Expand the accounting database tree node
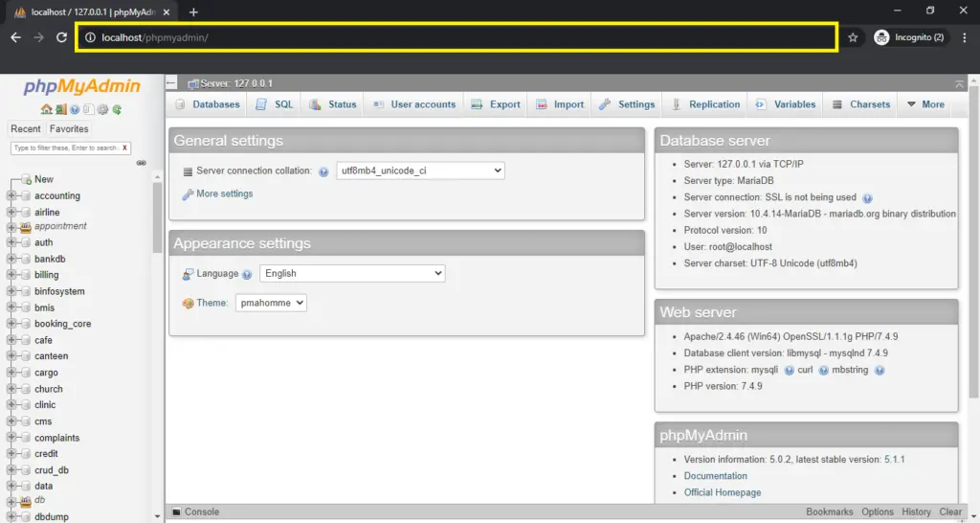980x523 pixels. (x=12, y=195)
